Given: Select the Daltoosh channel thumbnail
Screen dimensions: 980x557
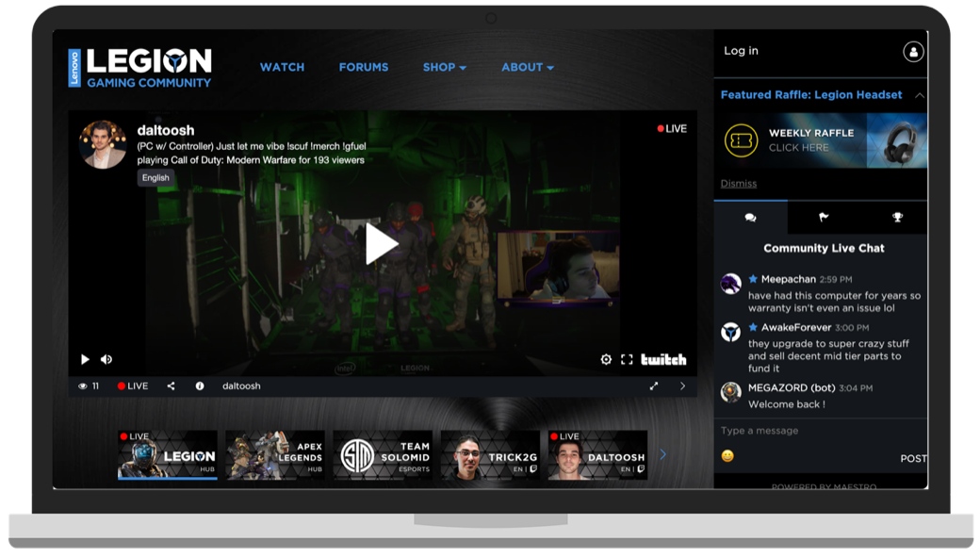Looking at the screenshot, I should [597, 455].
